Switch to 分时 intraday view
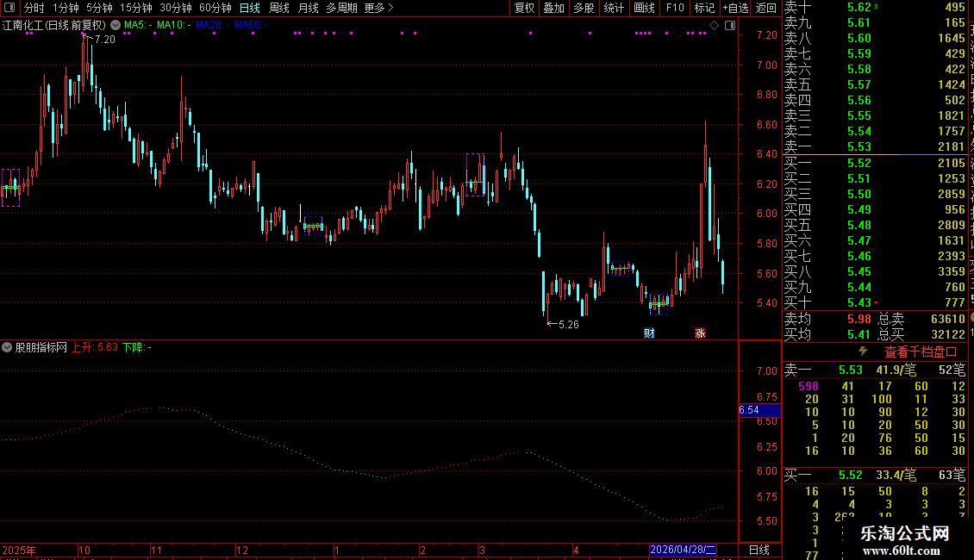 [x=34, y=8]
